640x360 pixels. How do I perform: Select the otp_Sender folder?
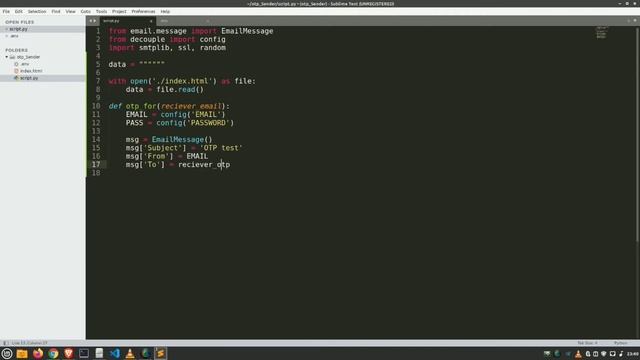(28, 57)
